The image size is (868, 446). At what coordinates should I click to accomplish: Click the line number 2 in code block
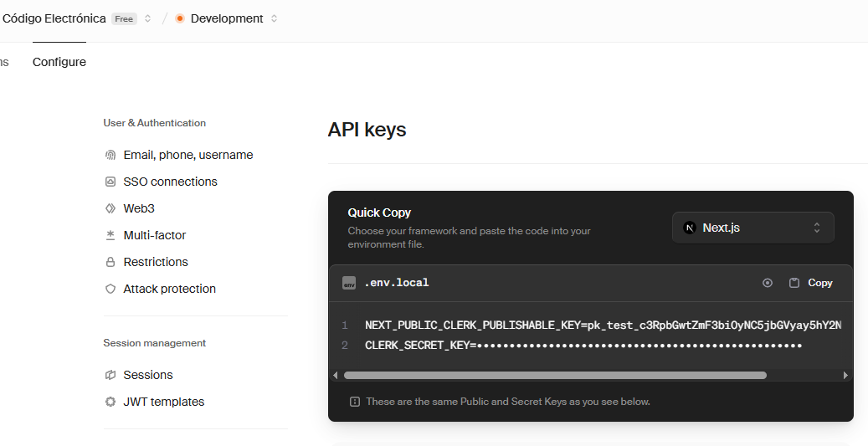click(344, 346)
